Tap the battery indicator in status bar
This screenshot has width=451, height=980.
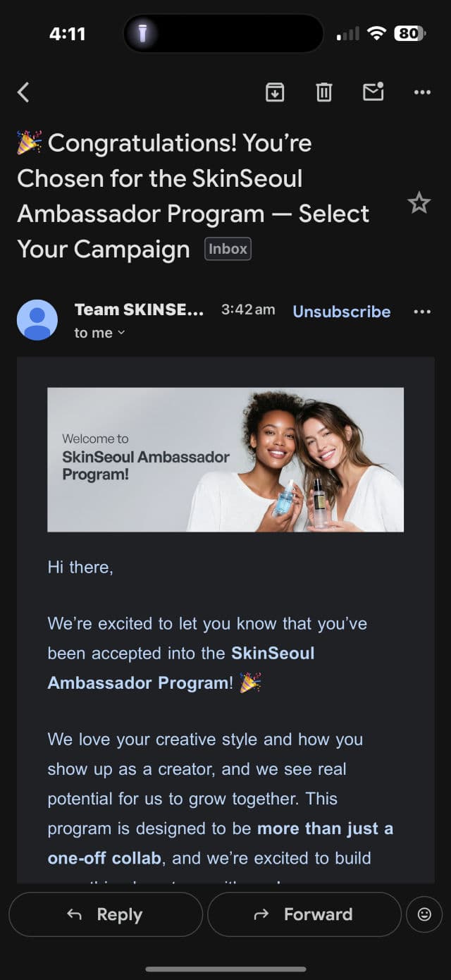pyautogui.click(x=411, y=33)
